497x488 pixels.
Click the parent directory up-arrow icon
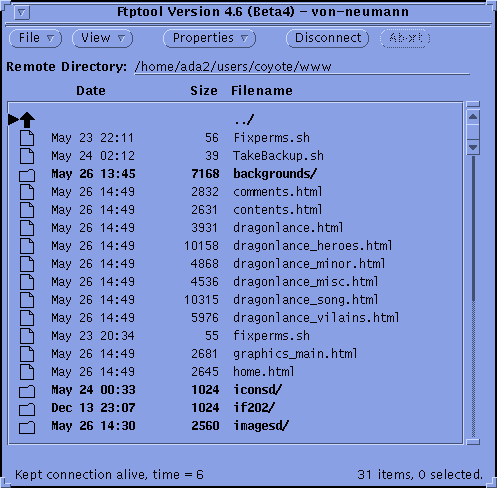click(27, 120)
